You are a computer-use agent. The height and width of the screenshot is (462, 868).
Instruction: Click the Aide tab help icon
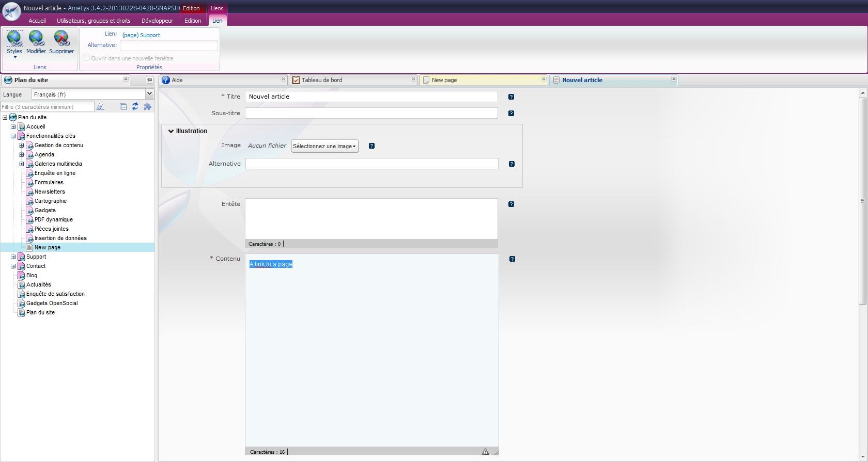point(166,80)
